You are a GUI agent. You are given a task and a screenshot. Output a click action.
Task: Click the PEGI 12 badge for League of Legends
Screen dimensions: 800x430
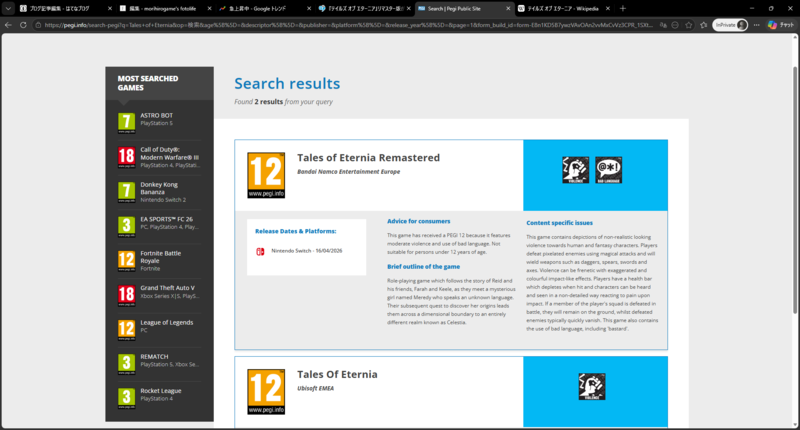[x=127, y=330]
